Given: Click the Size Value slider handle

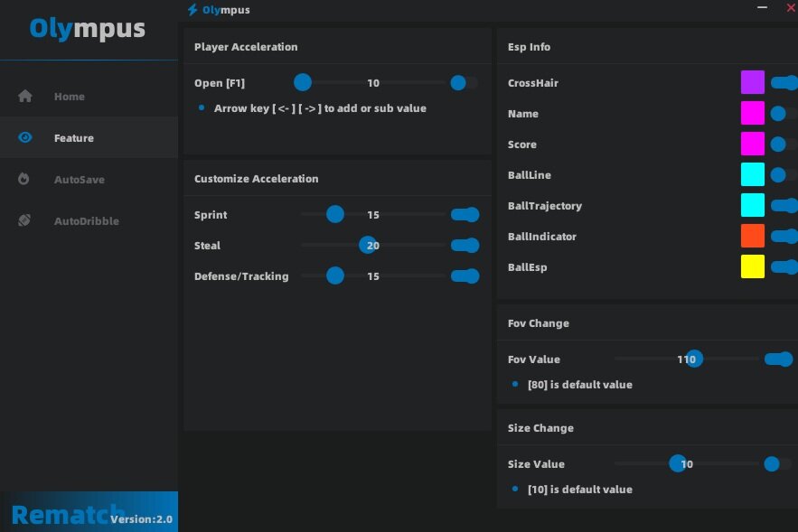Looking at the screenshot, I should click(678, 463).
